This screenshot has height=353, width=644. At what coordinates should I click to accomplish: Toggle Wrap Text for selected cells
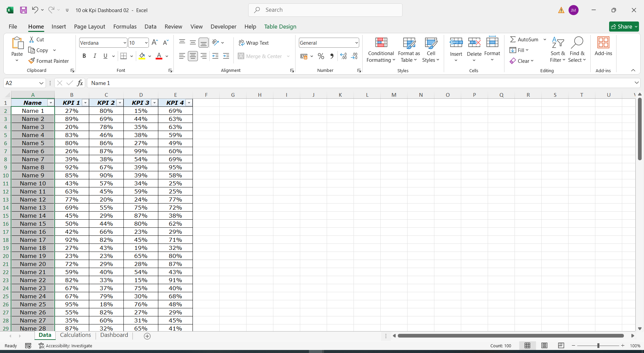coord(254,43)
